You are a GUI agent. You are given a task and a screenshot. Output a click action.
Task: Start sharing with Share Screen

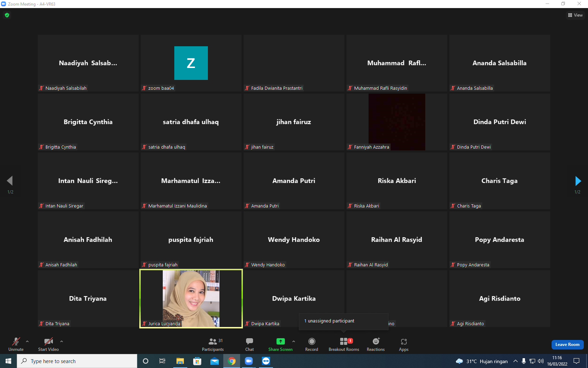(280, 345)
